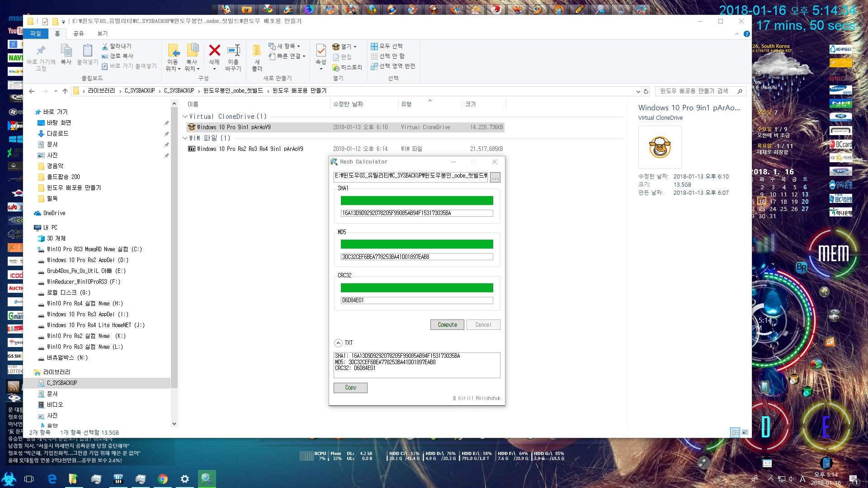868x488 pixels.
Task: Switch to the View (보기) tab
Action: 103,33
